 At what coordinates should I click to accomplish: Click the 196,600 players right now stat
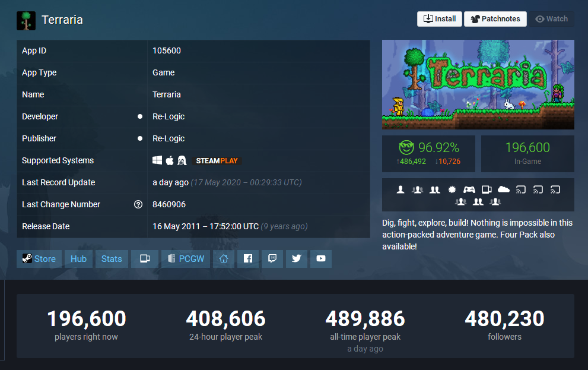[x=86, y=325]
